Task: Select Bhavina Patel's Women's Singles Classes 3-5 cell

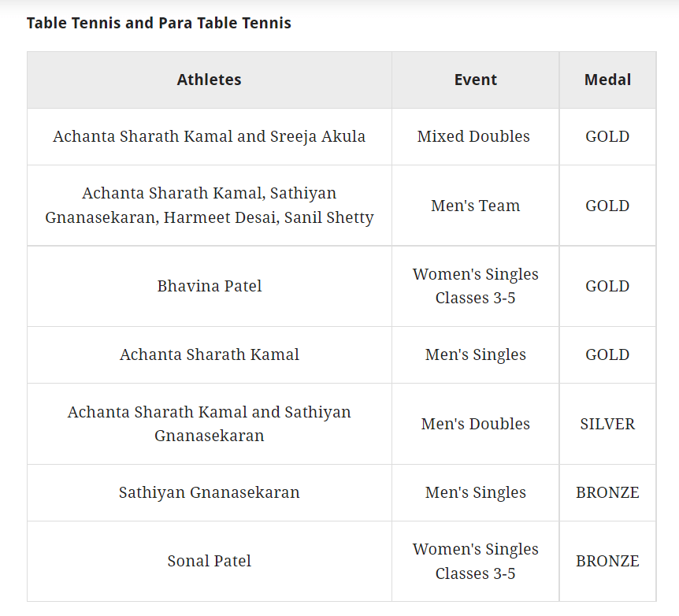Action: point(475,286)
